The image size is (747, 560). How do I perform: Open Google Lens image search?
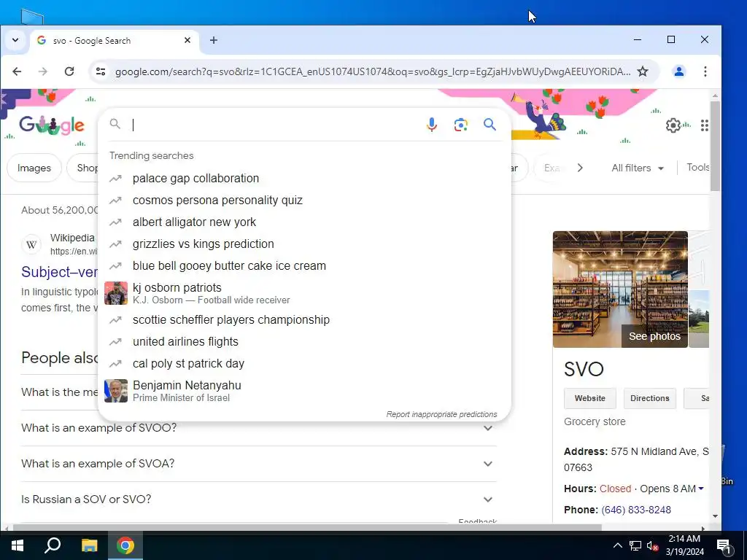click(x=461, y=125)
